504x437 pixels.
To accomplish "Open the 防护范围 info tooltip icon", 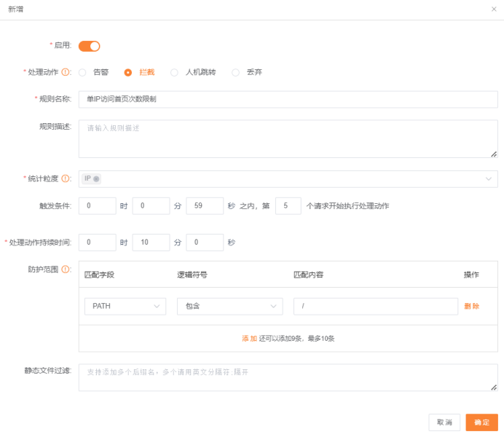I will [66, 269].
